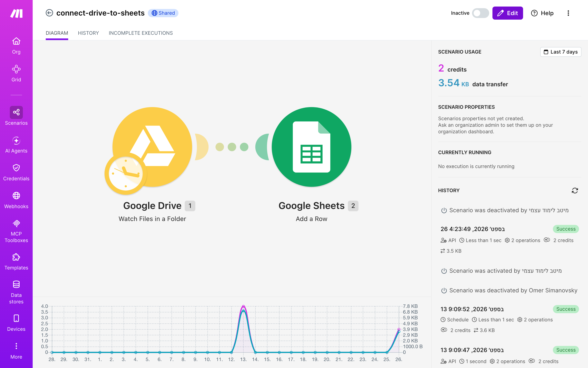Open Data stores in the sidebar
588x368 pixels.
click(16, 292)
